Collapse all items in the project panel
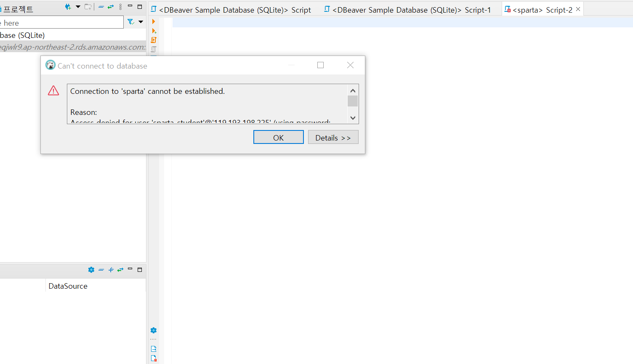This screenshot has width=633, height=364. point(101,270)
